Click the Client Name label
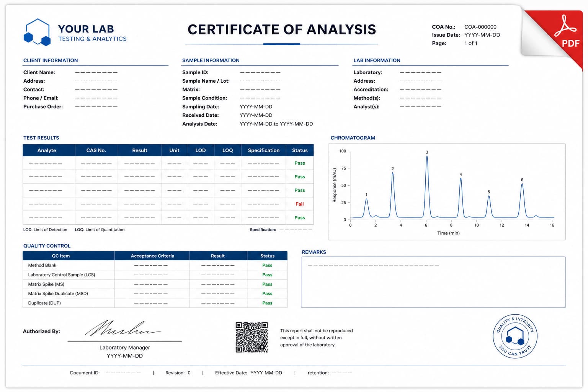This screenshot has height=392, width=588. click(x=39, y=72)
